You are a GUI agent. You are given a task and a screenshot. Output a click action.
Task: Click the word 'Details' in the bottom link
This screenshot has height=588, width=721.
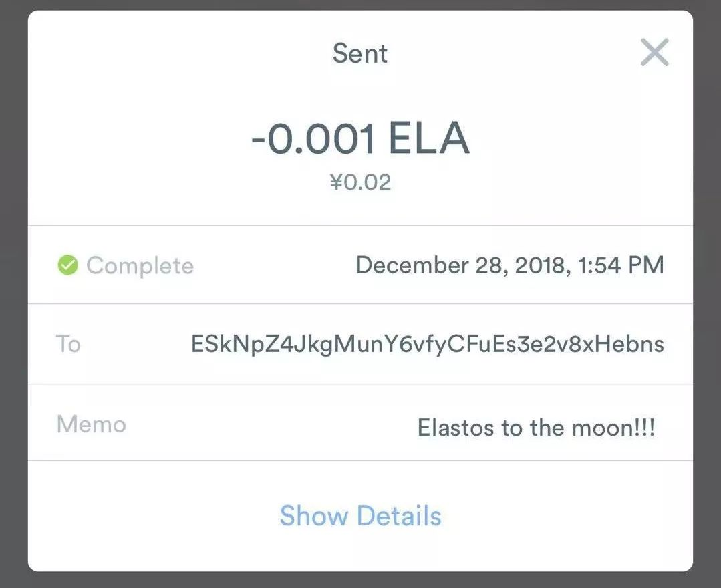pos(399,516)
